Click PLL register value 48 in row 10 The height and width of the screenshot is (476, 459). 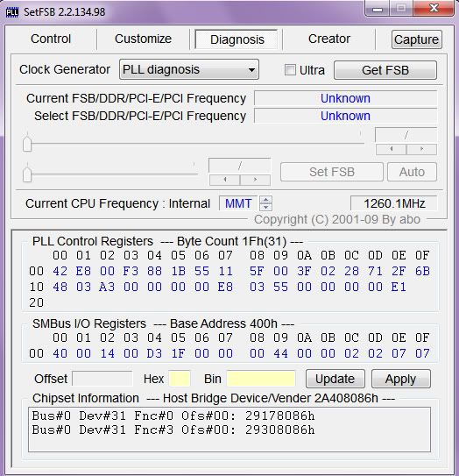point(60,287)
